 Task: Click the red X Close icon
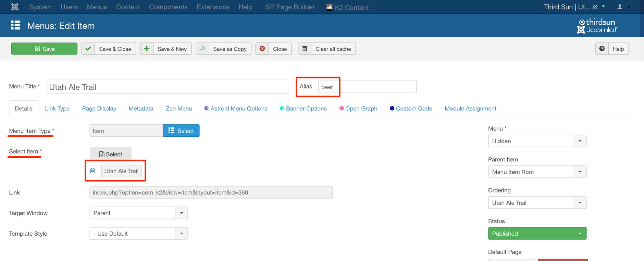point(262,49)
